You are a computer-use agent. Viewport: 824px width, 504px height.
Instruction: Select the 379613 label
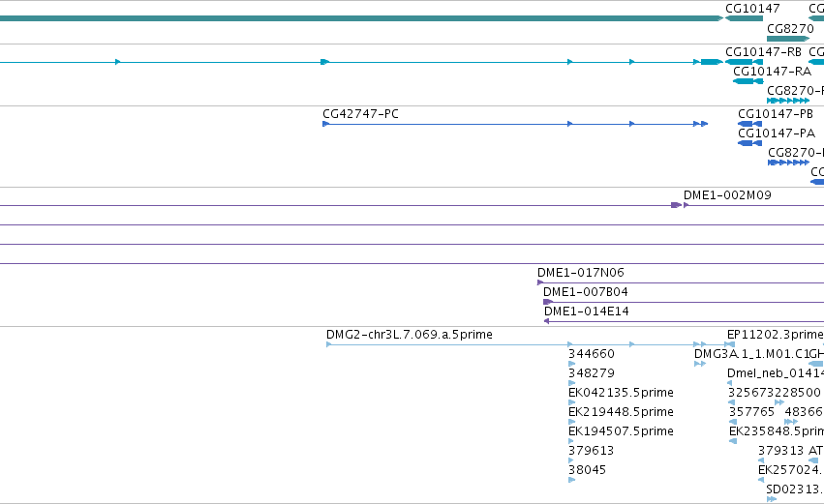click(591, 451)
